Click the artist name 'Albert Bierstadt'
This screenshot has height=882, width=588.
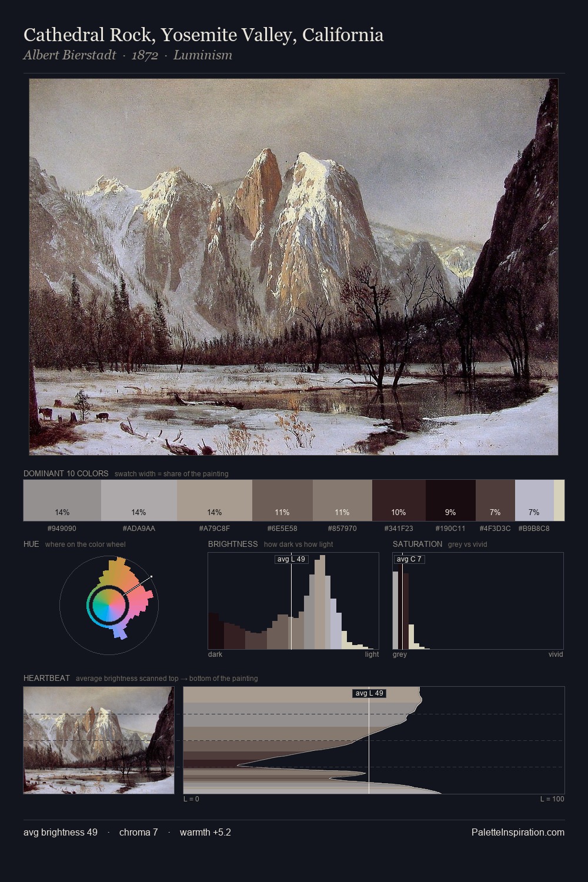70,55
